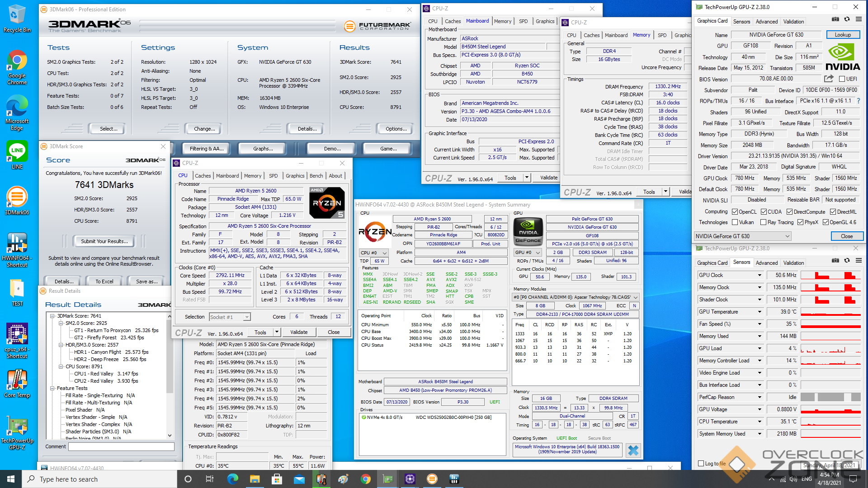Collapse the SM2.0 Score tree node
Viewport: 868px width, 488px height.
pyautogui.click(x=61, y=323)
